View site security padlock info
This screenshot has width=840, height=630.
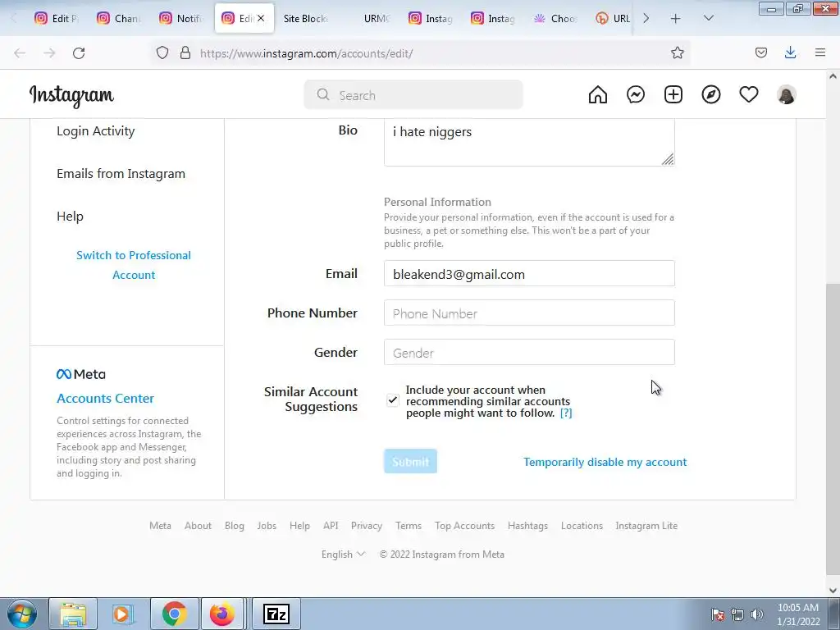pyautogui.click(x=185, y=52)
